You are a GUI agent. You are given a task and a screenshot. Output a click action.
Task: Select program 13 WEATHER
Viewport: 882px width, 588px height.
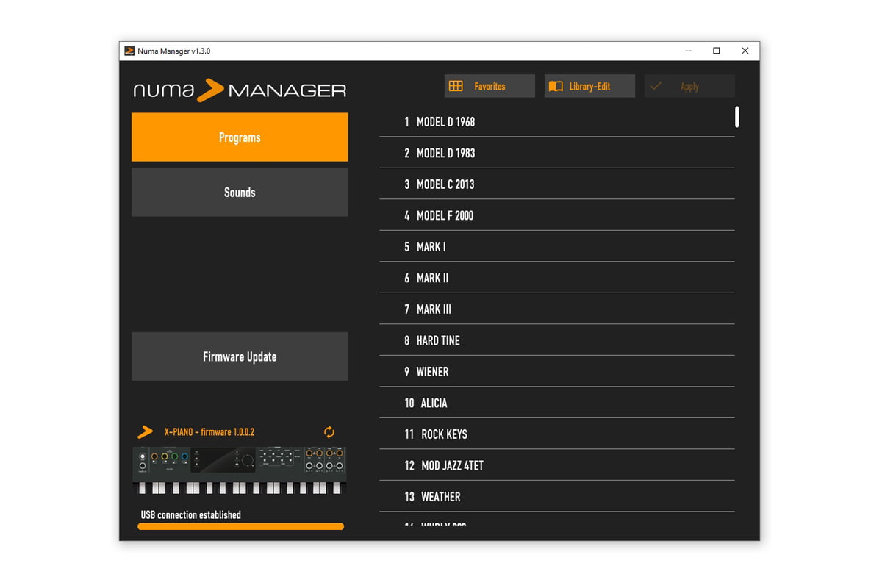coord(556,497)
